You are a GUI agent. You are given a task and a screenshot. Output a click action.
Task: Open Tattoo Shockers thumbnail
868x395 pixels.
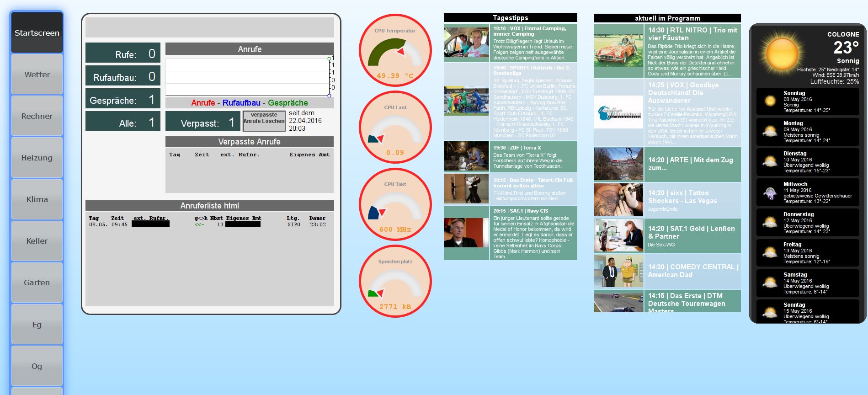619,199
